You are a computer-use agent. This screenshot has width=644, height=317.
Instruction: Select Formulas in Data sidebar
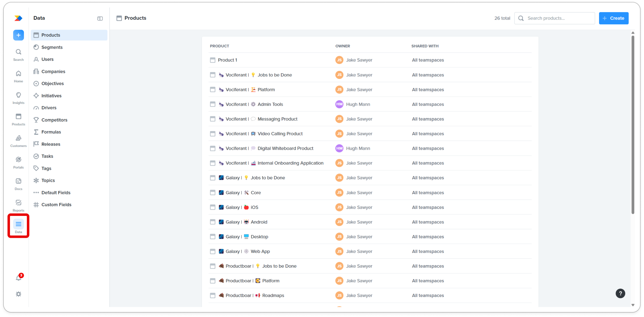click(x=69, y=132)
